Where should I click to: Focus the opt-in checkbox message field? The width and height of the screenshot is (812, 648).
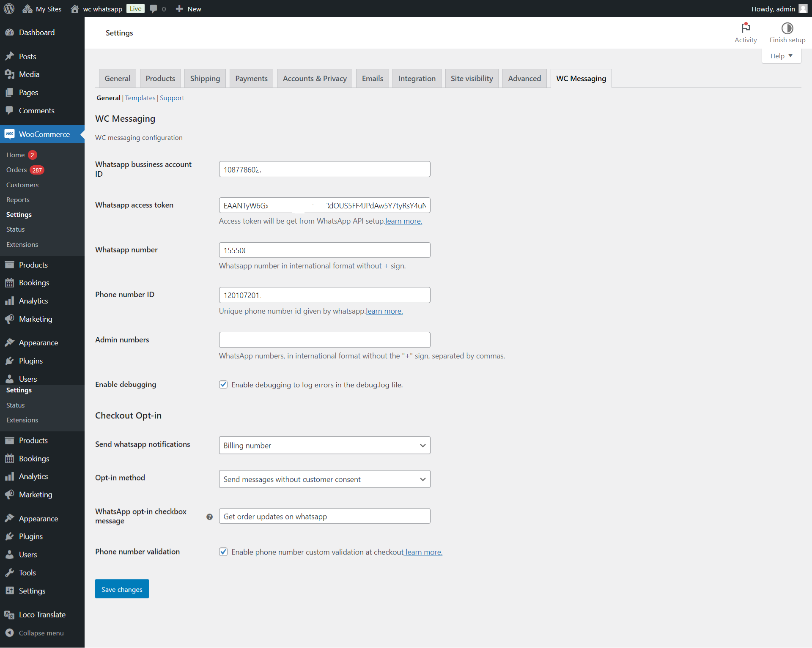pos(324,516)
